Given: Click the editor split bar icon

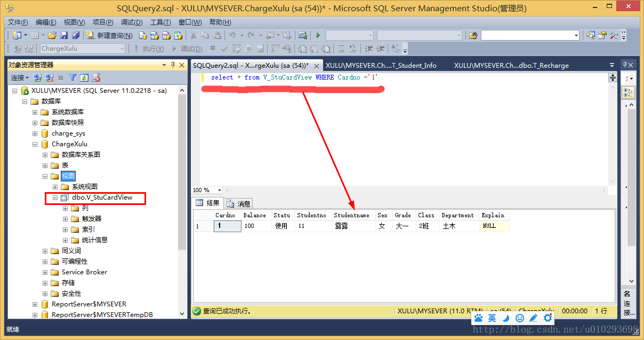Looking at the screenshot, I should click(613, 77).
